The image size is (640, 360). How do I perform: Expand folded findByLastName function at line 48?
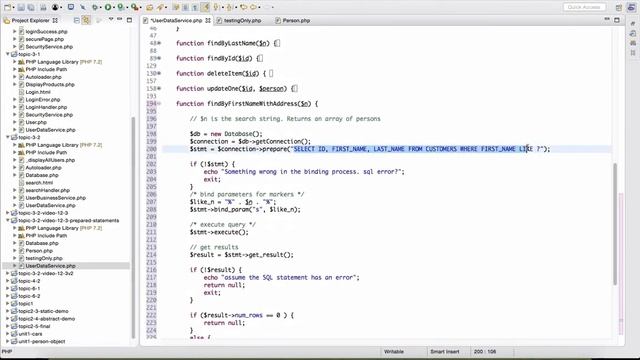point(159,43)
